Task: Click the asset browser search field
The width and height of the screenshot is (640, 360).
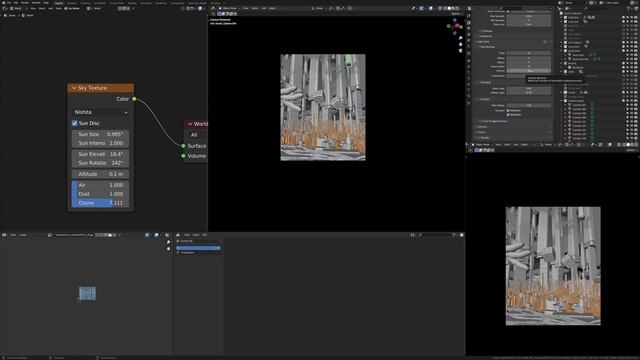Action: (435, 235)
